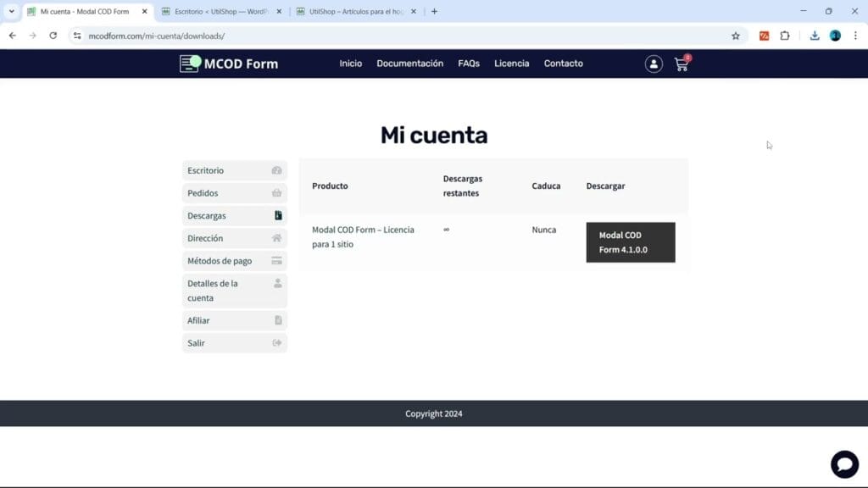The height and width of the screenshot is (488, 868).
Task: Click the Dirección house icon
Action: [x=277, y=238]
